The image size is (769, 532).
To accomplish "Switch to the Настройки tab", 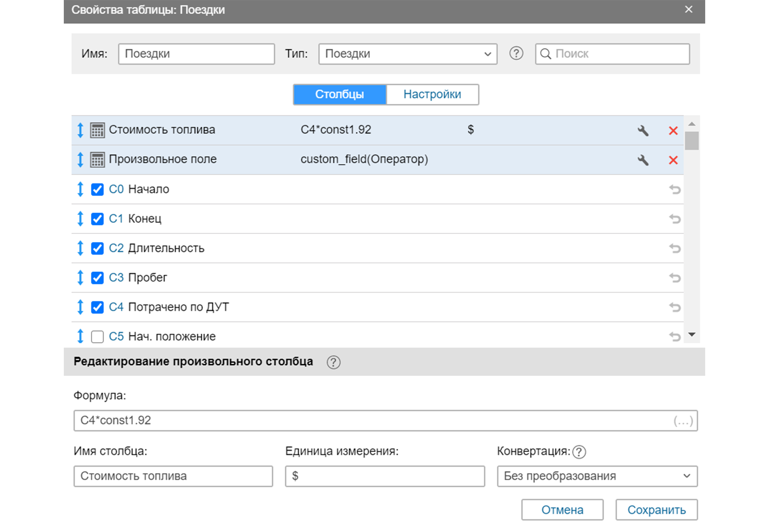I will tap(432, 95).
